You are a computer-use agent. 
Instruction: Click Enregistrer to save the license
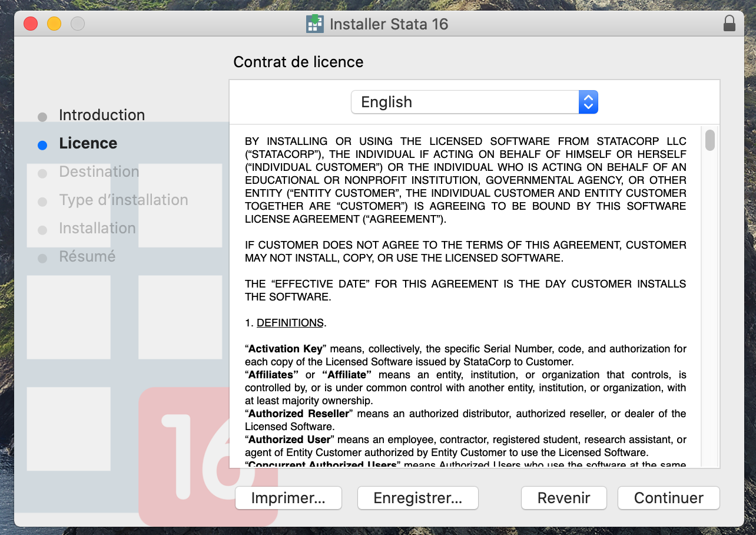tap(417, 498)
